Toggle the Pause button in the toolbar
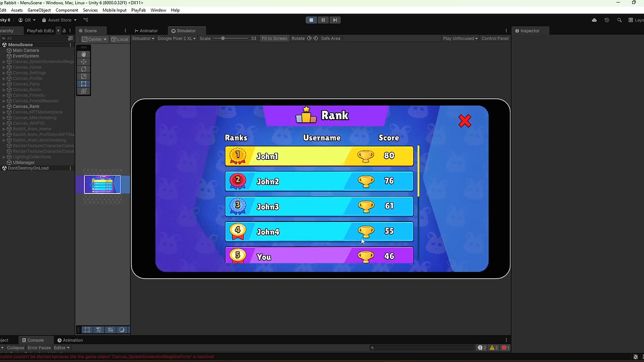 pyautogui.click(x=323, y=20)
